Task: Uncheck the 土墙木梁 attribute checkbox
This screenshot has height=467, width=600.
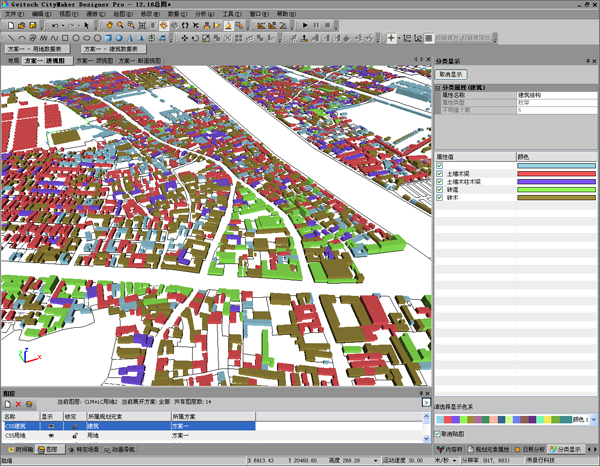Action: point(440,174)
